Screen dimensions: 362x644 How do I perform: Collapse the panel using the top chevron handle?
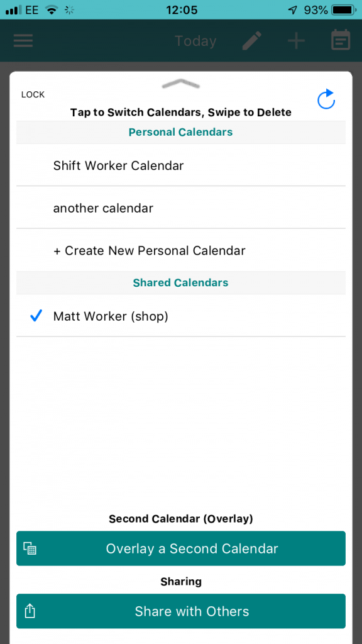pyautogui.click(x=181, y=84)
